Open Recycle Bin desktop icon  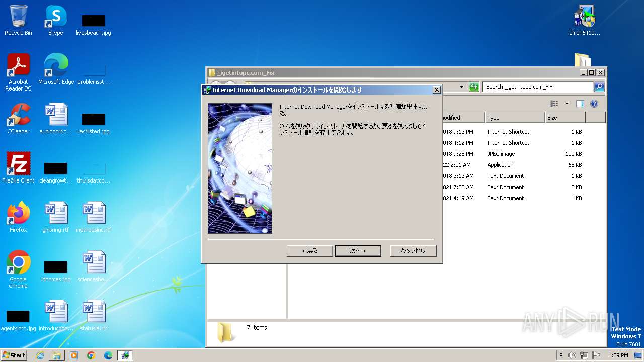point(18,20)
